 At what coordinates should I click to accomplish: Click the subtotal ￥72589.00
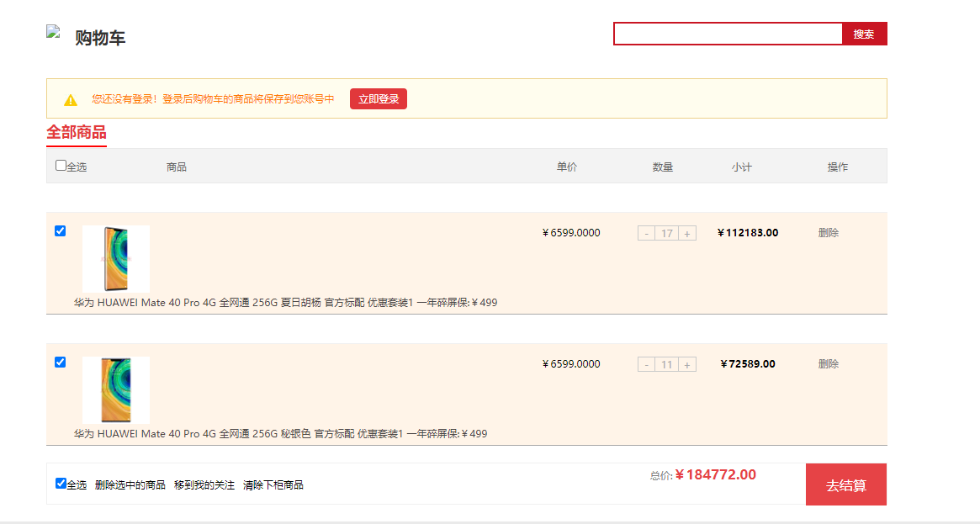748,364
